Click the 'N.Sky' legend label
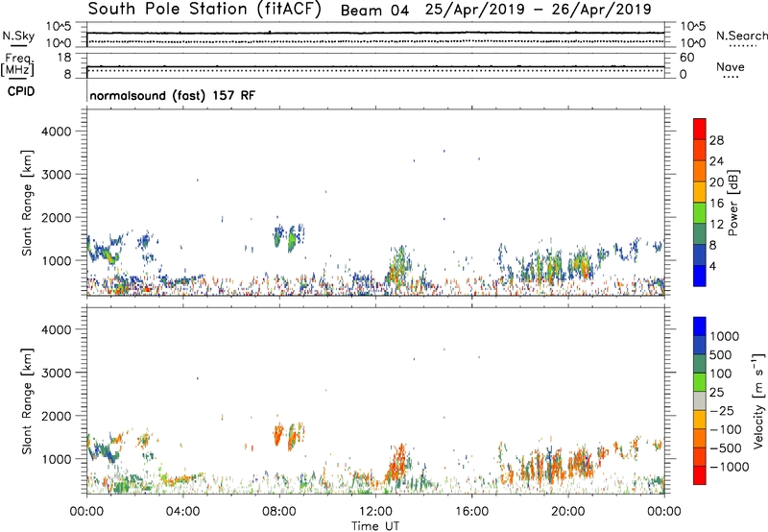Screen dimensions: 768x532 (x=18, y=36)
